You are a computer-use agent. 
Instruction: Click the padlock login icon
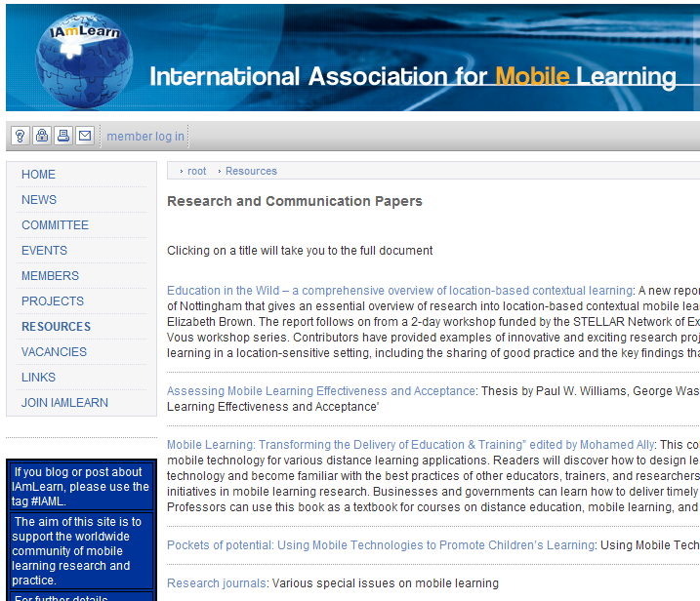point(42,136)
